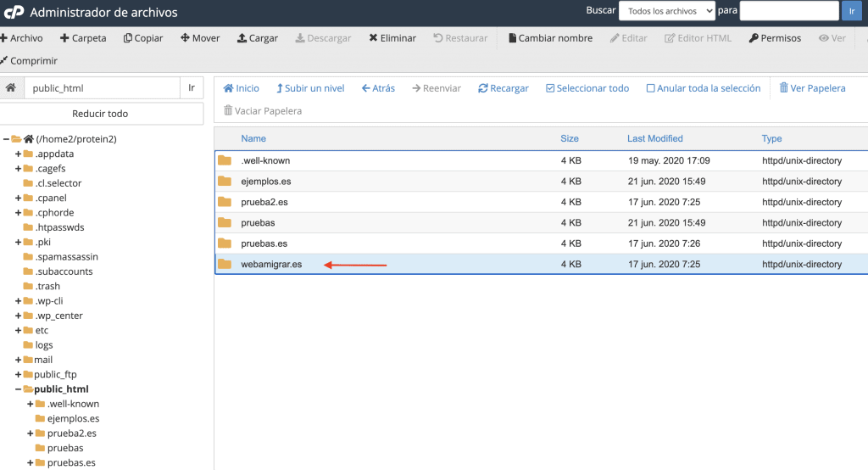Open Permisos with the key icon

[x=754, y=38]
